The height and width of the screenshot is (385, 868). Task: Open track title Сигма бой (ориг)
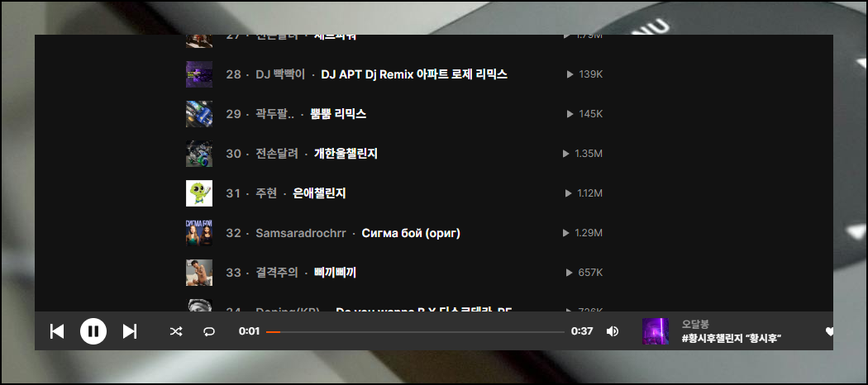tap(411, 233)
